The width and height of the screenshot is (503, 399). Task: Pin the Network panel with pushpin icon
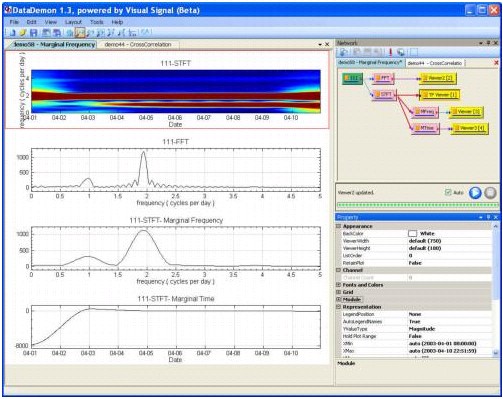(x=488, y=43)
